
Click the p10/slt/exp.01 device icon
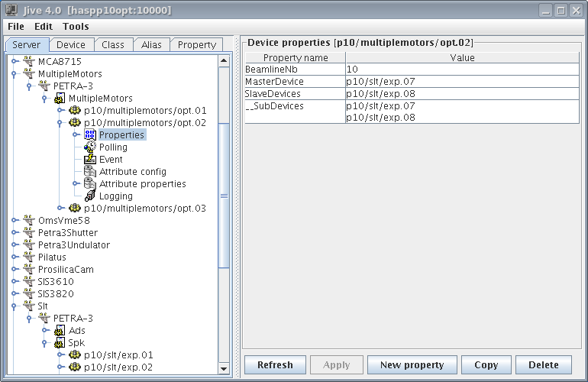tap(75, 354)
